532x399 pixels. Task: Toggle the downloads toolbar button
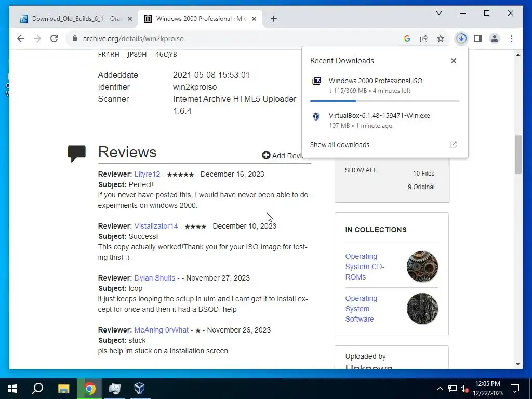tap(461, 38)
